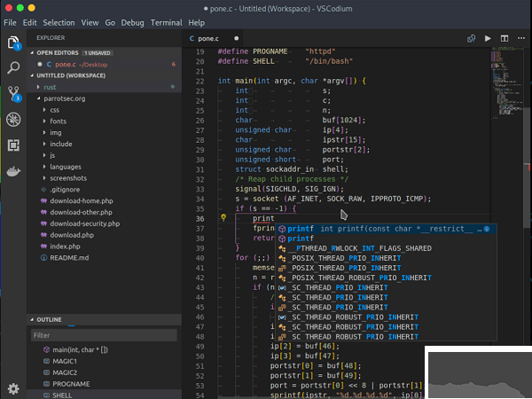
Task: Open the File menu
Action: click(x=10, y=23)
